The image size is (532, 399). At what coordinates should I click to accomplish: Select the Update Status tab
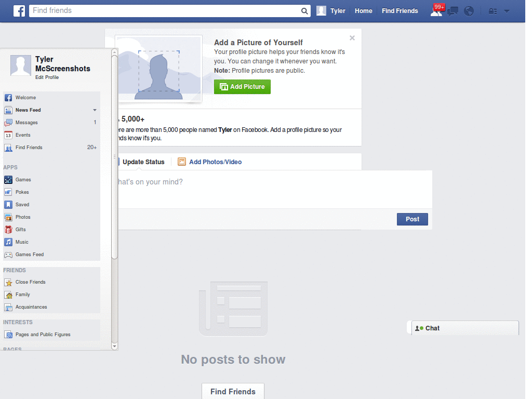pyautogui.click(x=143, y=162)
